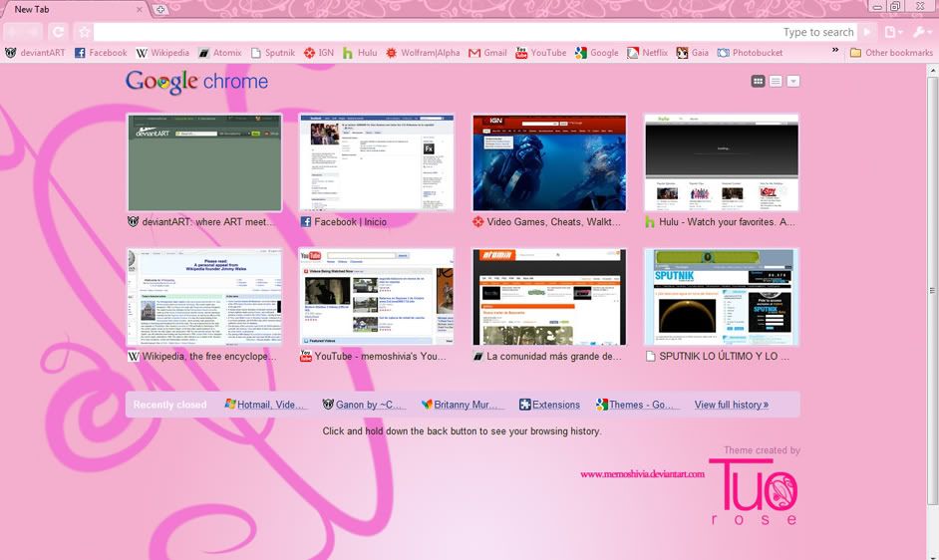Open the Gmail bookmark
This screenshot has height=560, width=939.
487,53
